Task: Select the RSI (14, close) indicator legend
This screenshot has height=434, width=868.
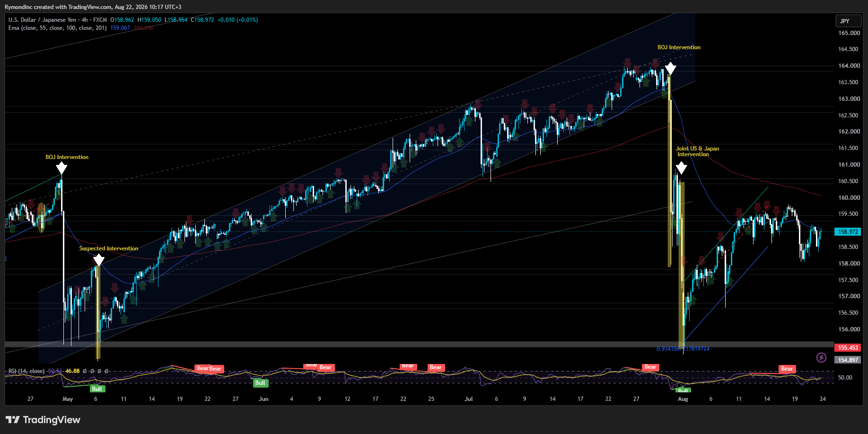Action: point(26,371)
